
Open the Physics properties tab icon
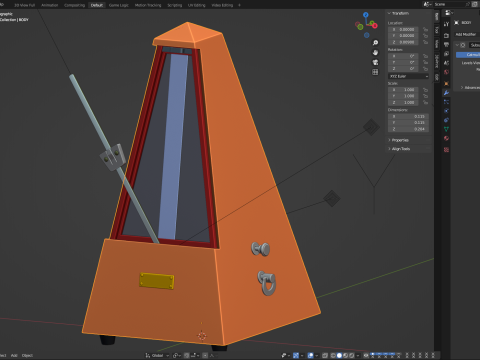point(446,111)
